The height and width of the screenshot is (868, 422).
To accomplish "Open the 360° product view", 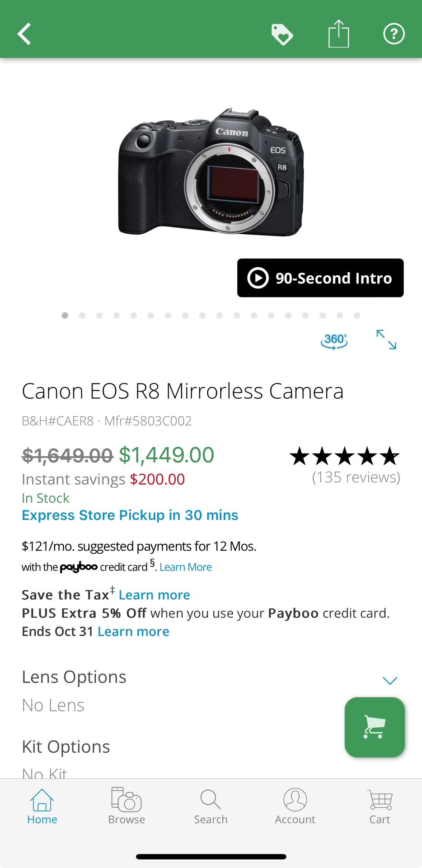I will pos(334,340).
